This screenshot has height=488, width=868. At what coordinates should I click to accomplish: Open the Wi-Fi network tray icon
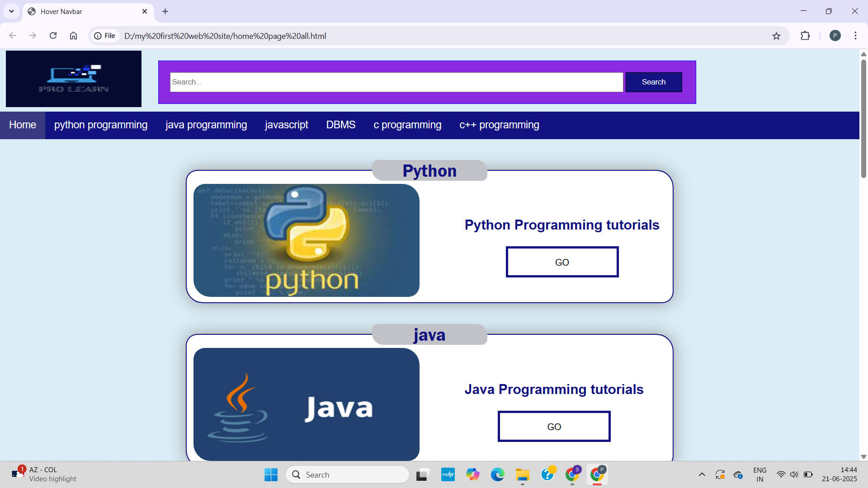(781, 474)
